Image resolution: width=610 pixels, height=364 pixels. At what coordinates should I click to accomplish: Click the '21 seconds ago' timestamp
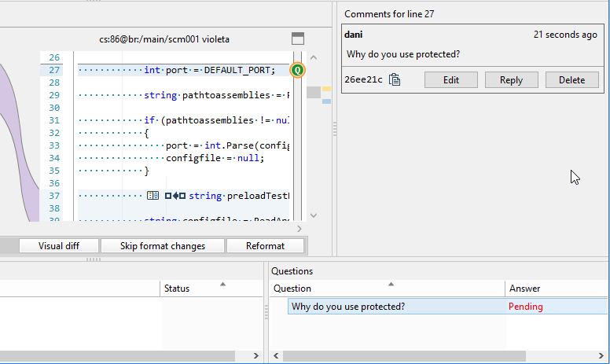(565, 35)
